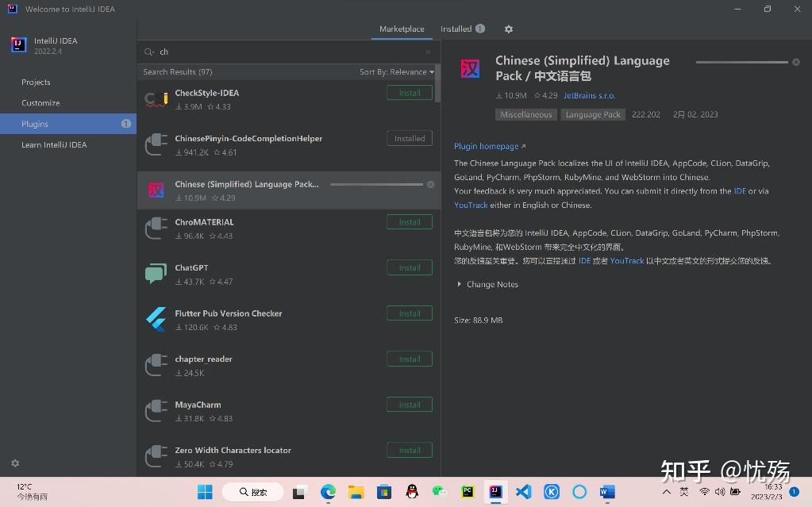Click Installed button for ChinesePinyin-CodeCompletionHelper
Viewport: 812px width, 507px height.
(x=410, y=138)
